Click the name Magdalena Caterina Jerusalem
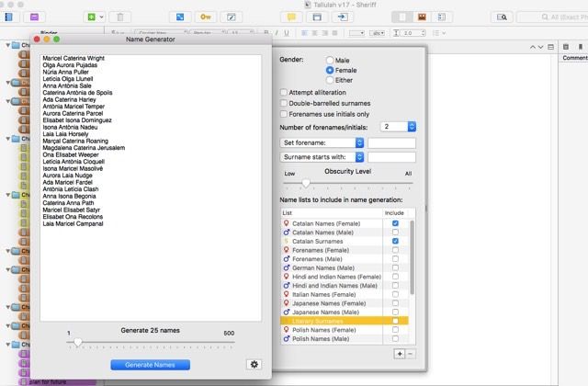This screenshot has width=588, height=386. pos(84,148)
